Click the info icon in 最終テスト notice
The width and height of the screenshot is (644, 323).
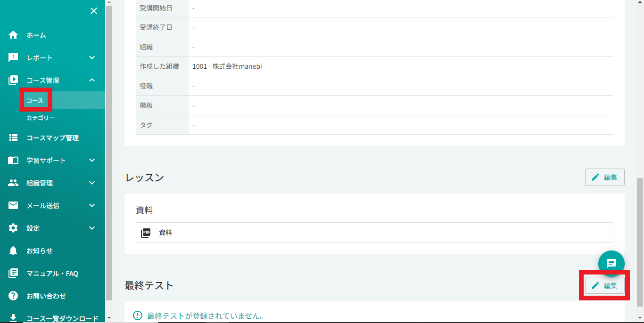click(x=138, y=315)
